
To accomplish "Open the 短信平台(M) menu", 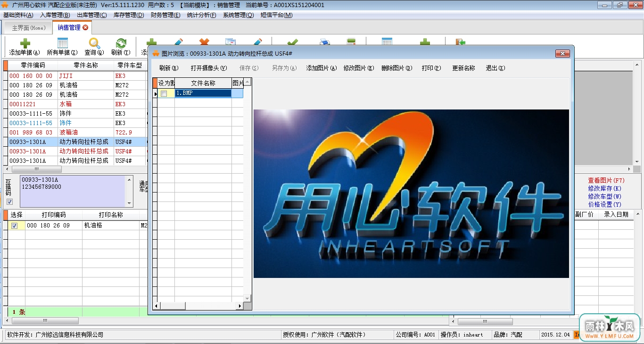I will coord(276,15).
